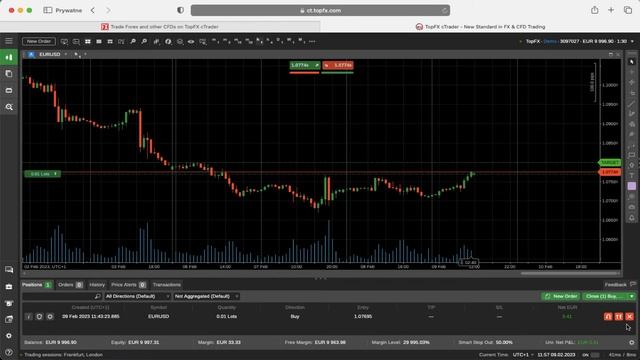
Task: Click the Feedback flag link
Action: coord(620,284)
